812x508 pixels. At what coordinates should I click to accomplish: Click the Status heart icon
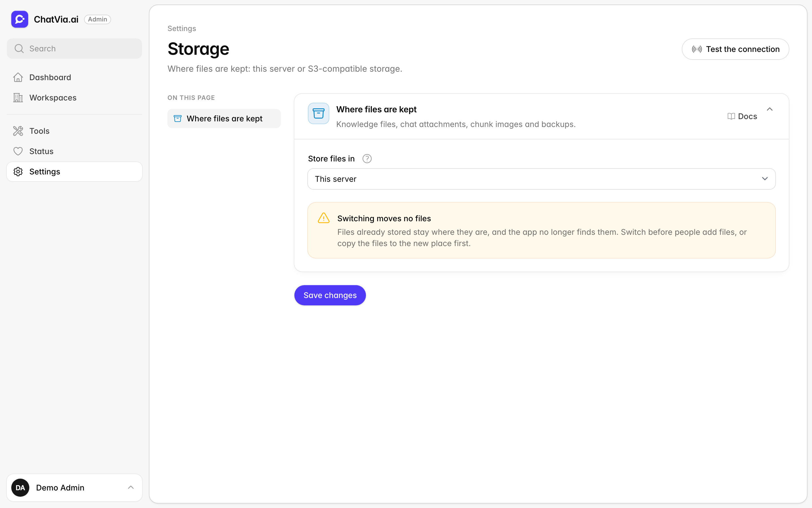(18, 151)
